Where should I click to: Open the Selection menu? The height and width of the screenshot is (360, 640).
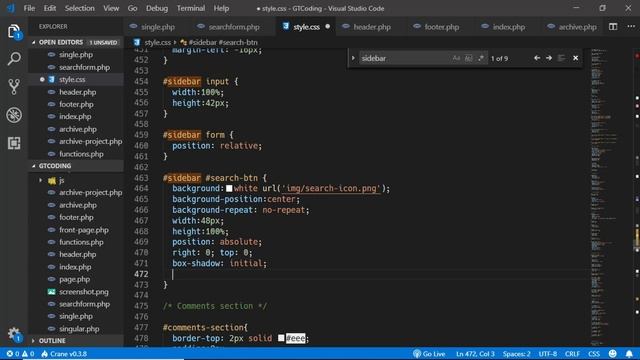[x=80, y=8]
